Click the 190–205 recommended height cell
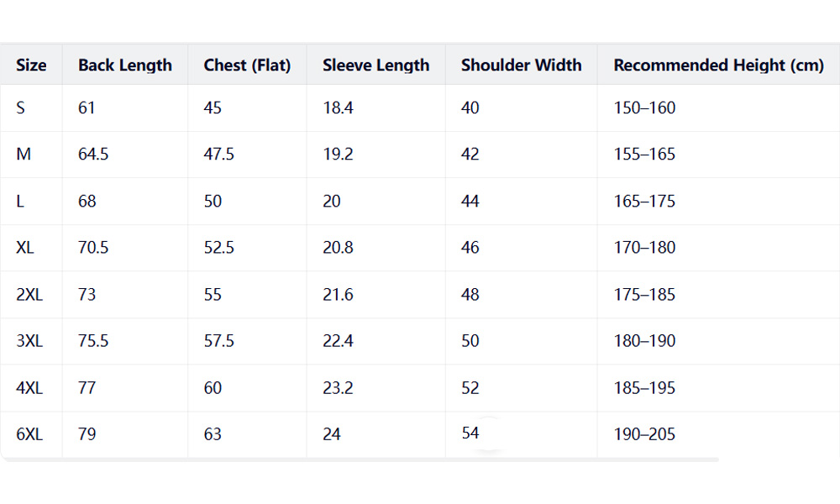The image size is (840, 504). coord(644,434)
